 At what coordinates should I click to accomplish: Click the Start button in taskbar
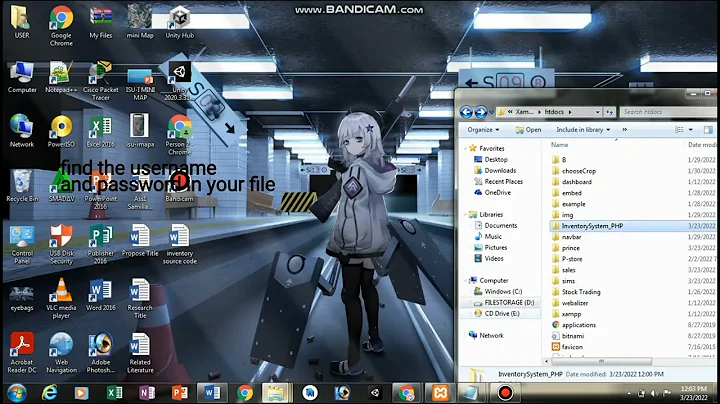(17, 391)
